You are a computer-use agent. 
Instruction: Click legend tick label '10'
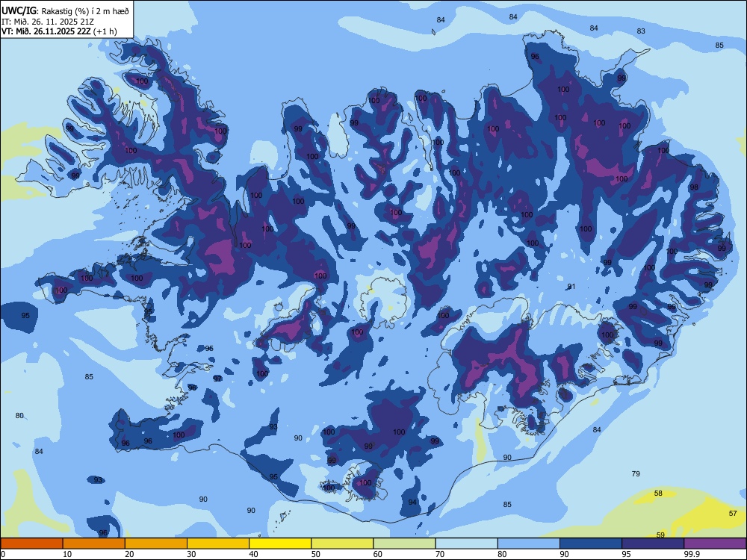click(x=67, y=554)
